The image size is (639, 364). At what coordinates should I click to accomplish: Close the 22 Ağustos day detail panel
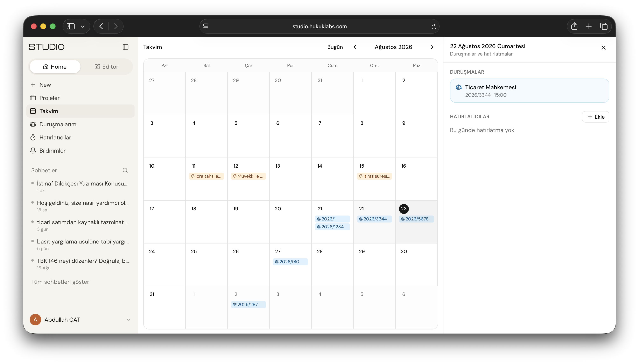pos(603,48)
